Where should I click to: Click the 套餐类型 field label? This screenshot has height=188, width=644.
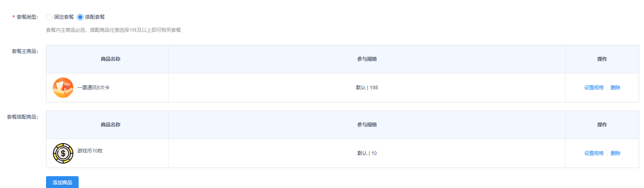[x=27, y=17]
